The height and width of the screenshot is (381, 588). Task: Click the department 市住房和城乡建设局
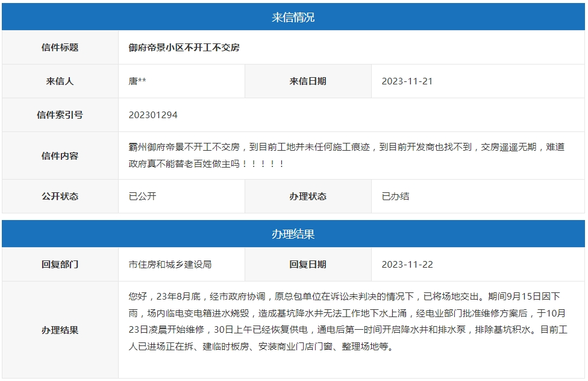pos(170,264)
